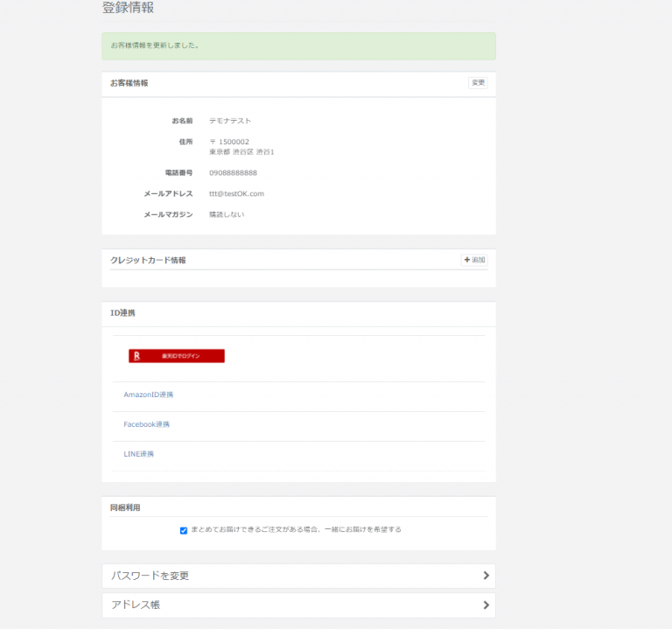Open the アドレス帳 row
Screen dimensions: 672x629
click(298, 605)
